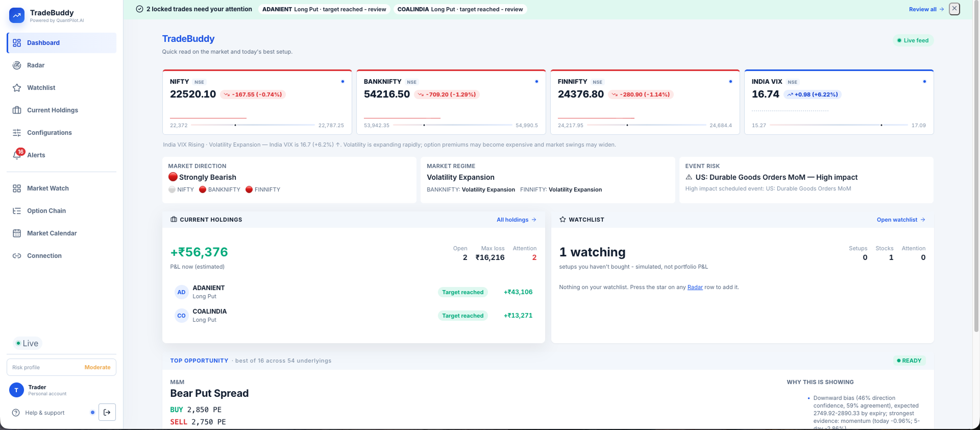Viewport: 980px width, 430px height.
Task: Click the BANKNIFTY day range bar
Action: 453,125
